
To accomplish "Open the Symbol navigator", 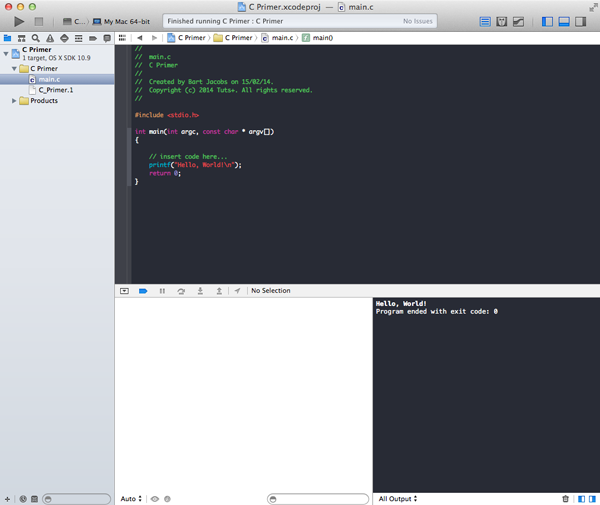I will (x=21, y=38).
